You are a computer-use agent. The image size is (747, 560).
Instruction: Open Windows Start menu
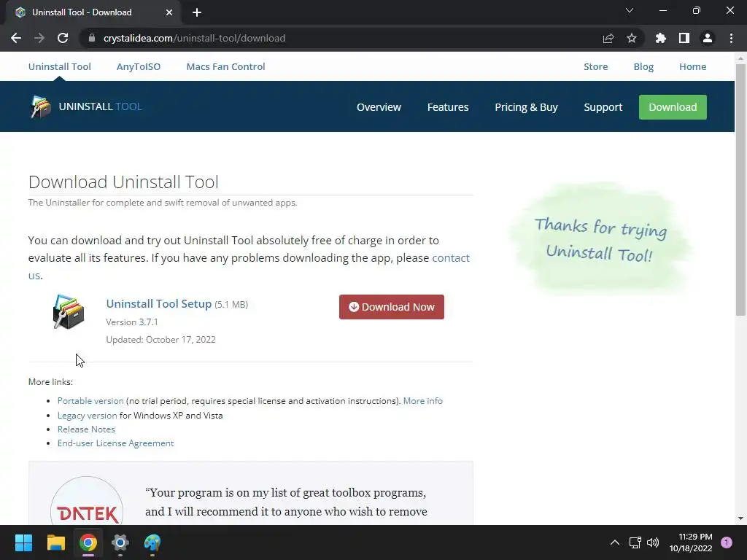click(x=23, y=542)
